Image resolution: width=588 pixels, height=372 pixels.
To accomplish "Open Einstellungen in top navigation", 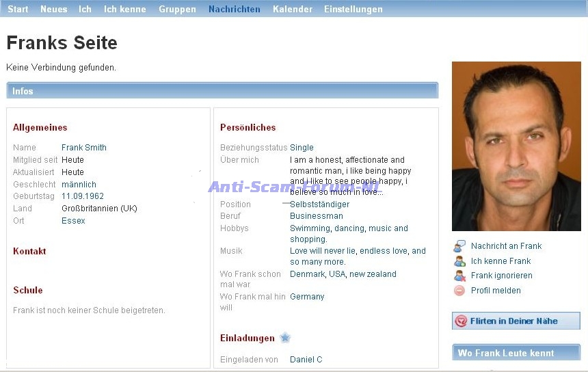I will coord(353,9).
